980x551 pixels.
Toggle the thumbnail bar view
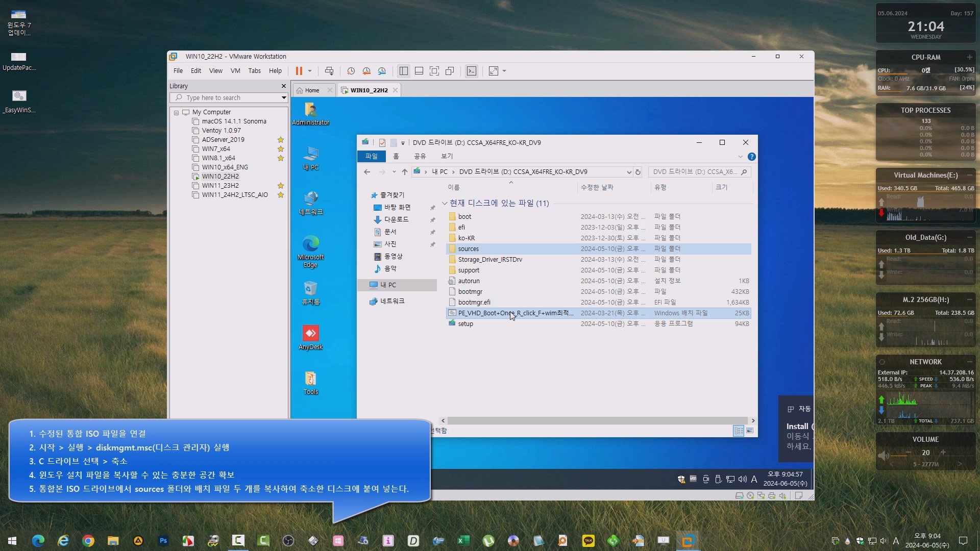click(419, 71)
